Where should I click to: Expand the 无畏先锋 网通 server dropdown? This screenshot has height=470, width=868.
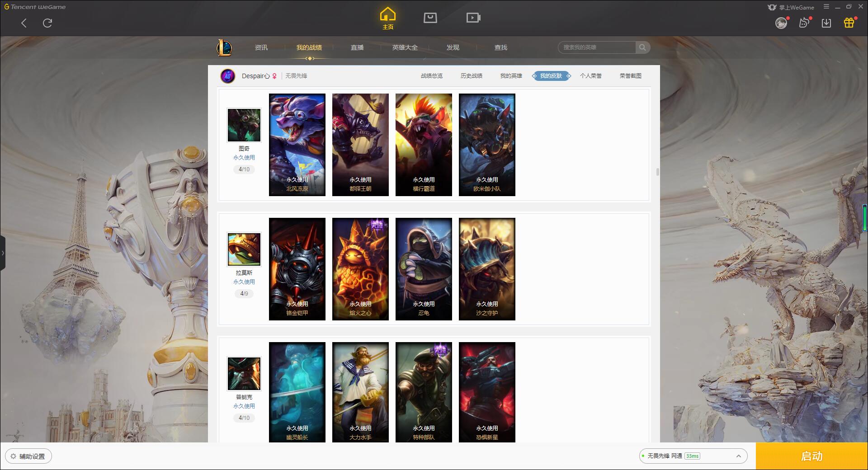pos(693,456)
